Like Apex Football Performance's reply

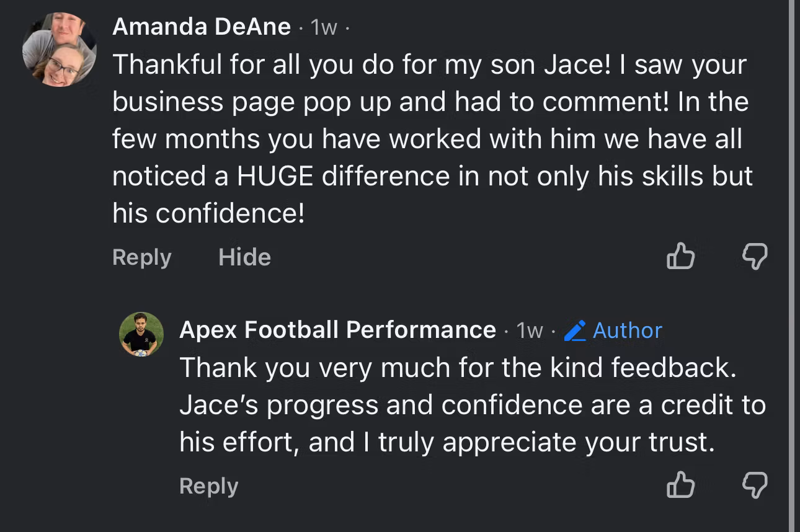680,485
